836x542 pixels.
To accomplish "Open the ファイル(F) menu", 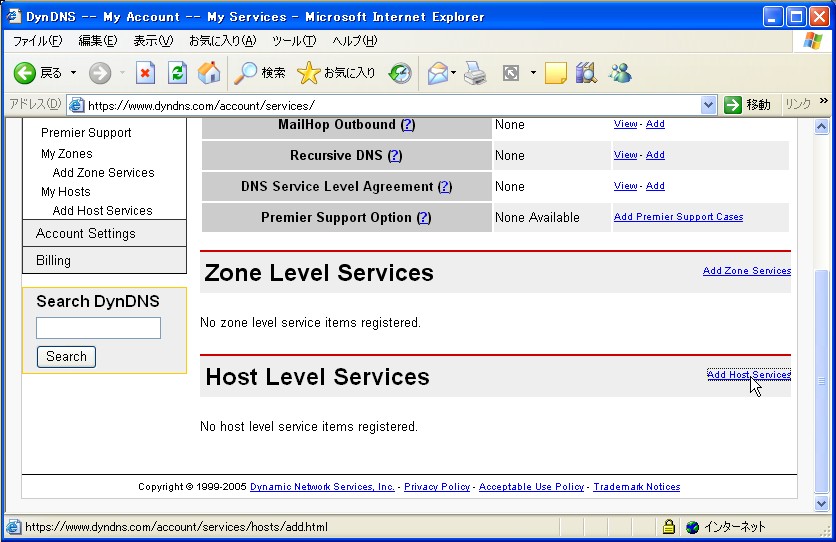I will (37, 41).
